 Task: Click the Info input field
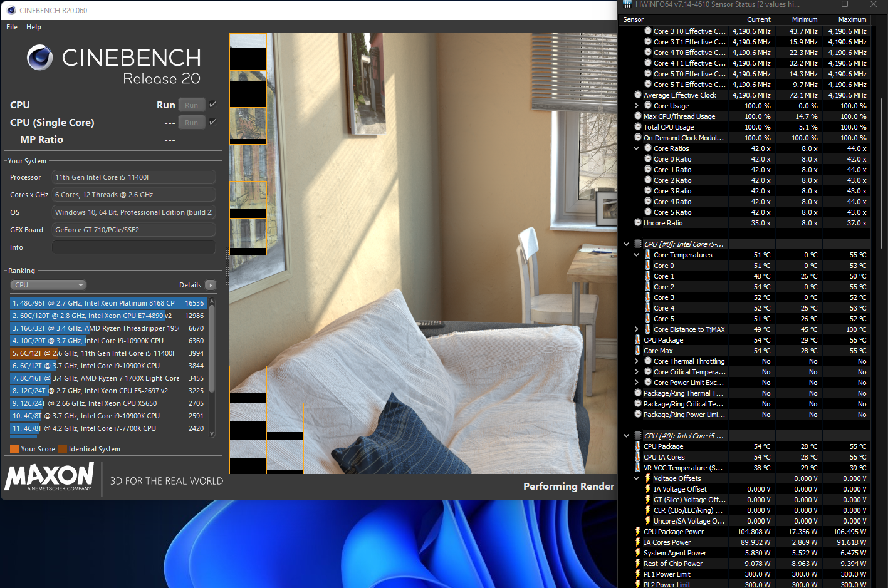coord(133,247)
